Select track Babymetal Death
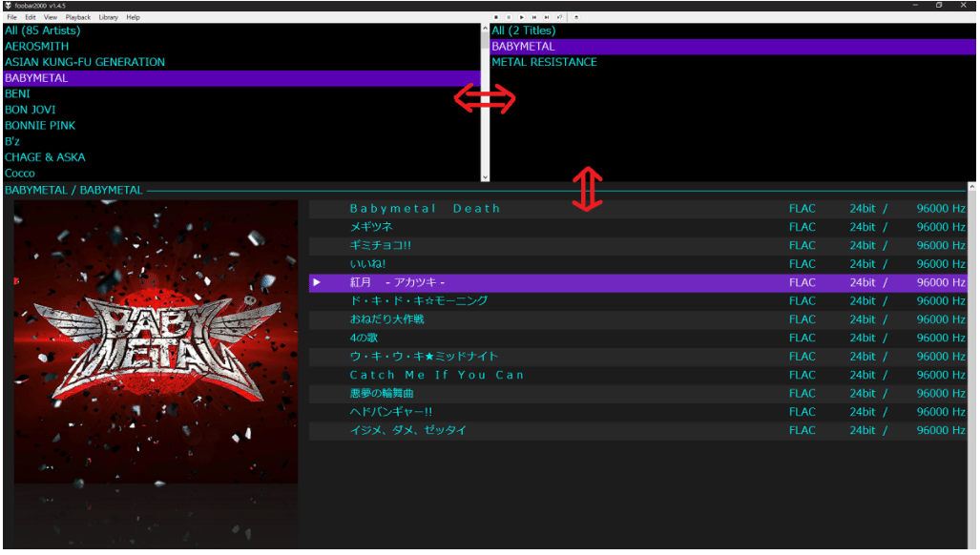Image resolution: width=980 pixels, height=555 pixels. [x=638, y=209]
